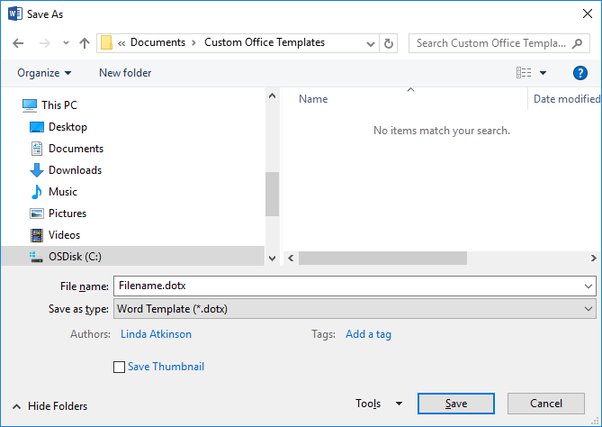This screenshot has height=427, width=602.
Task: Click the Music note icon
Action: pyautogui.click(x=37, y=192)
